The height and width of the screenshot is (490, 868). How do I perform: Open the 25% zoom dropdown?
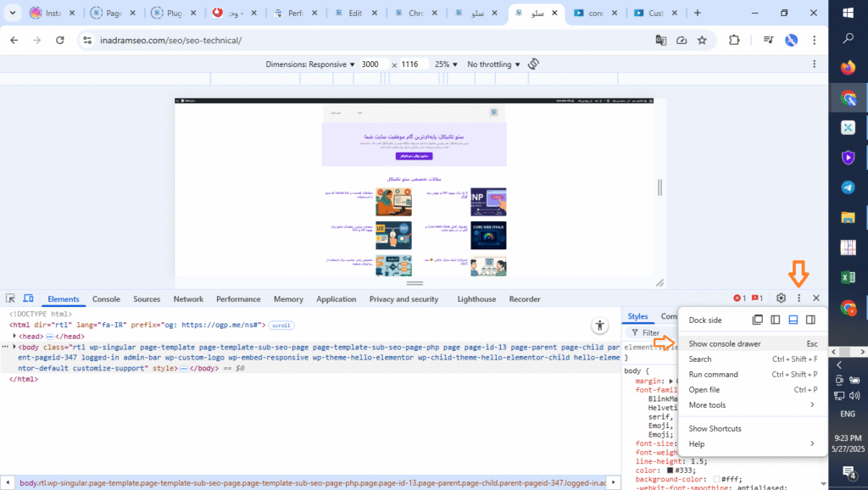(446, 64)
